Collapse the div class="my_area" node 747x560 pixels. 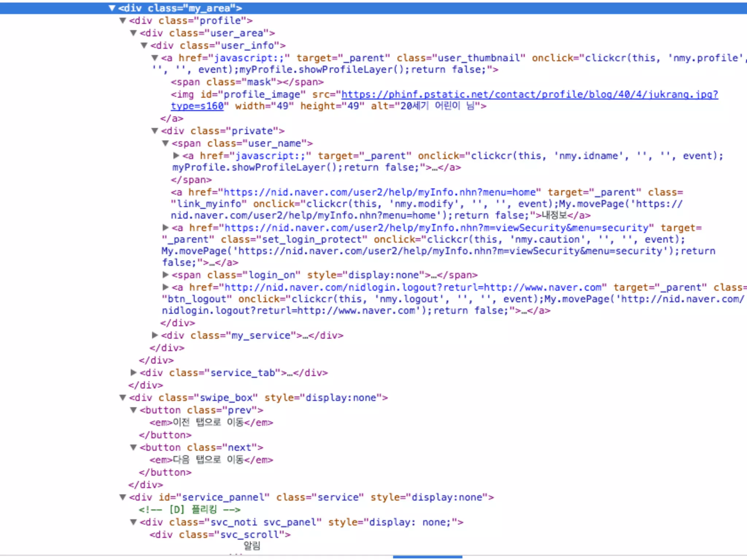pyautogui.click(x=112, y=8)
